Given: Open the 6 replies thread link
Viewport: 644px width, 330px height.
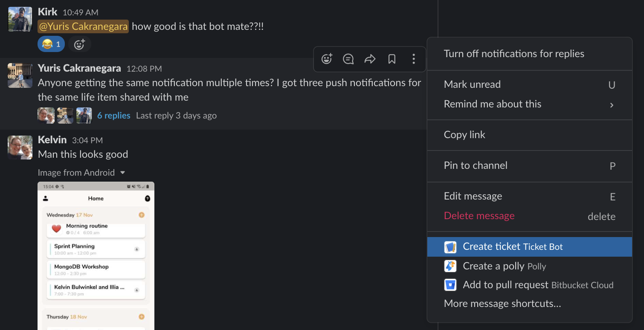Looking at the screenshot, I should pos(113,116).
